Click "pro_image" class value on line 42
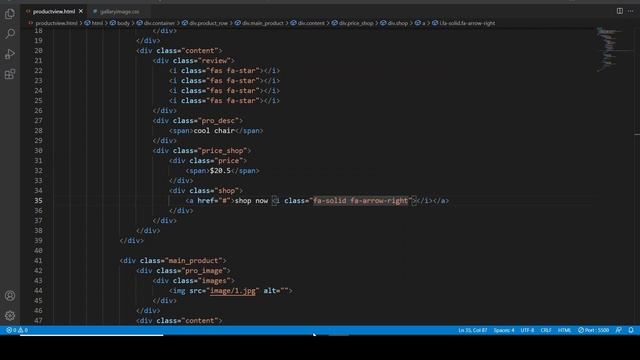Image resolution: width=640 pixels, height=360 pixels. coord(204,271)
